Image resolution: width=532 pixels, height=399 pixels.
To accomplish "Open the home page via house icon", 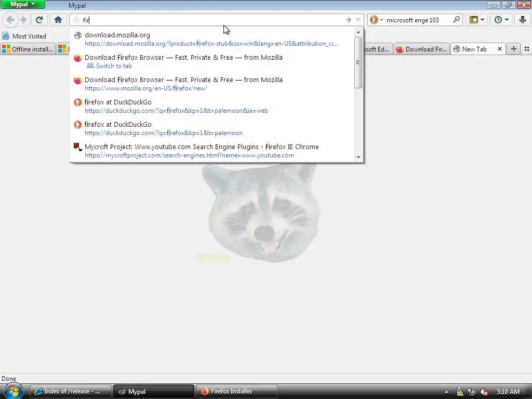I will coord(58,20).
